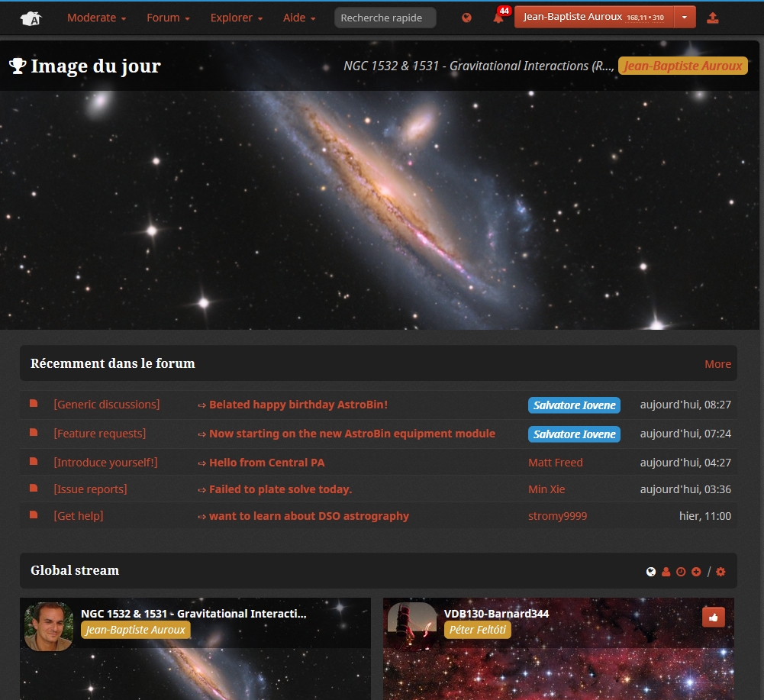Click arrow icon before Hello from Central PA
Screen dimensions: 764x700
[x=201, y=463]
